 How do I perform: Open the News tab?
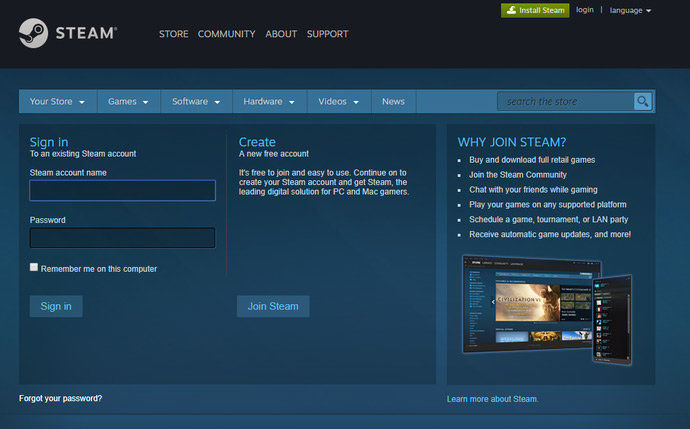tap(393, 102)
